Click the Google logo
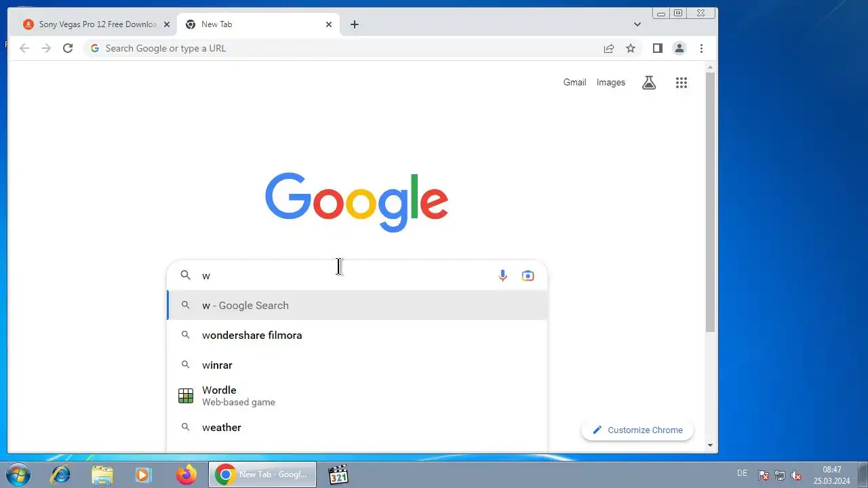Screen dimensions: 868x488 (x=357, y=202)
